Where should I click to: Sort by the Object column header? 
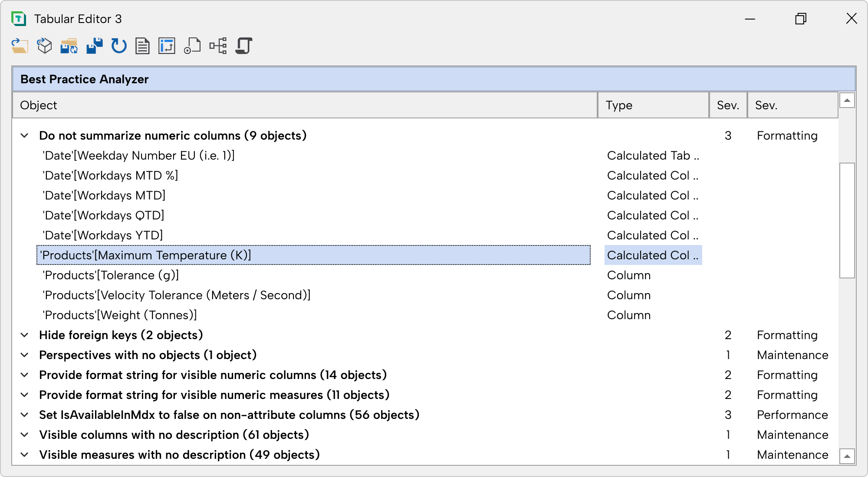point(305,105)
